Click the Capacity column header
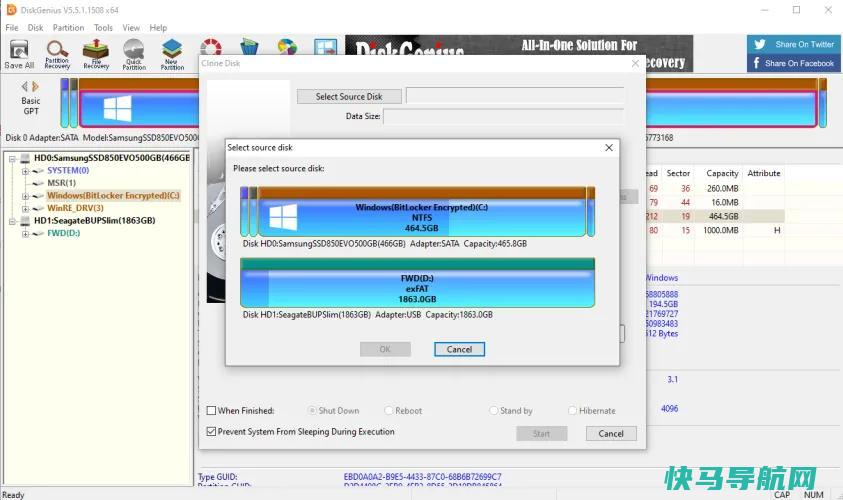The image size is (843, 500). click(x=722, y=173)
